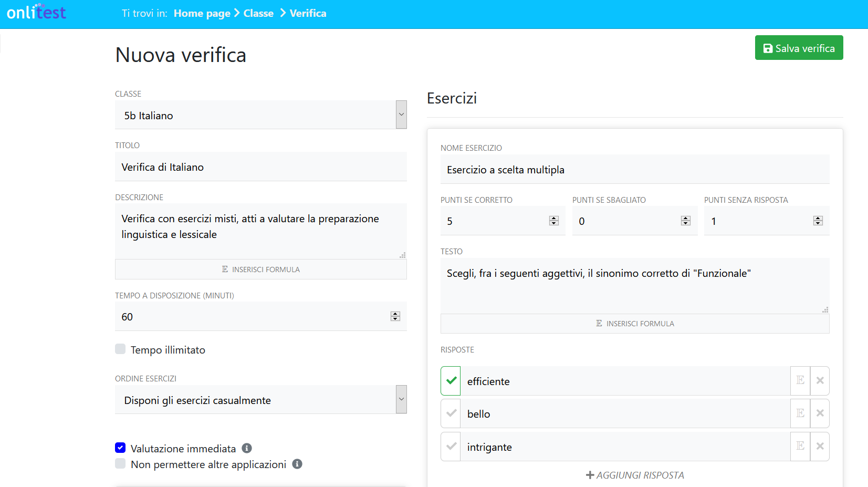Image resolution: width=868 pixels, height=487 pixels.
Task: Click the resize handle of the Descrizione area
Action: tap(403, 255)
